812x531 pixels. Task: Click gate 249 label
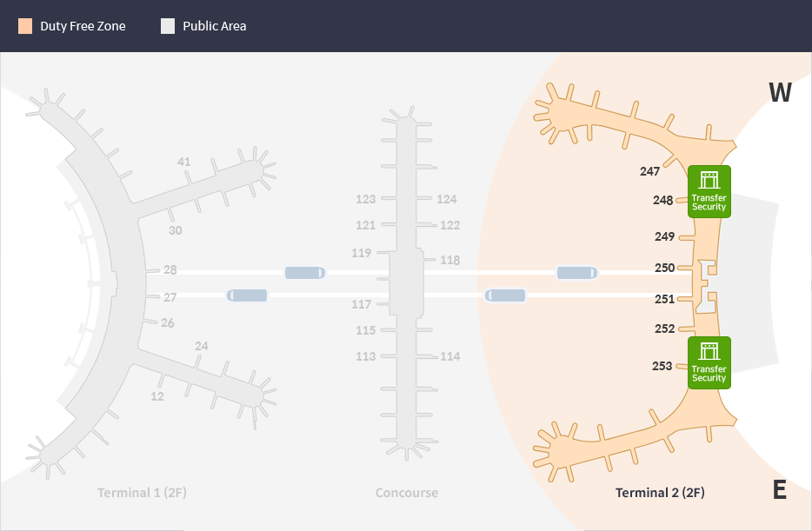point(664,236)
